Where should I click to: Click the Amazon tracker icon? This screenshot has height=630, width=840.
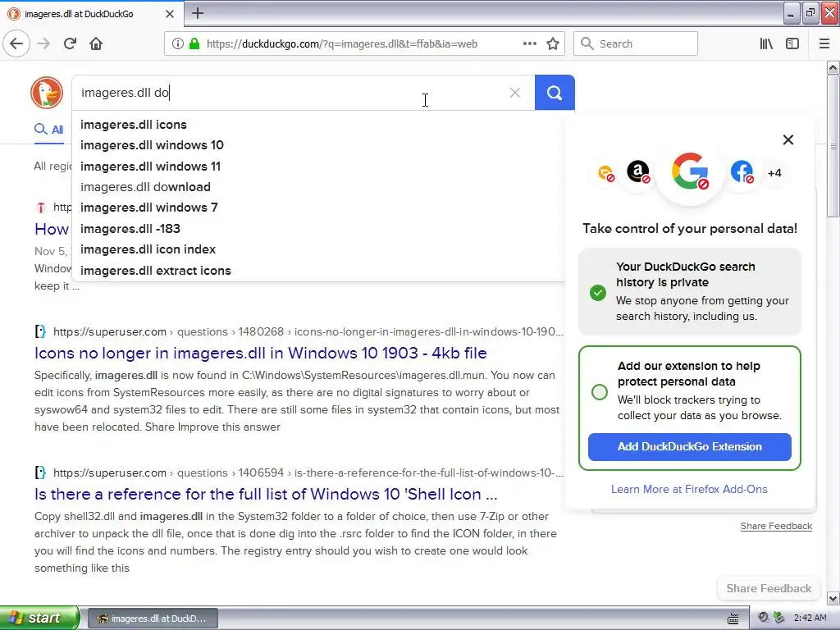click(638, 172)
